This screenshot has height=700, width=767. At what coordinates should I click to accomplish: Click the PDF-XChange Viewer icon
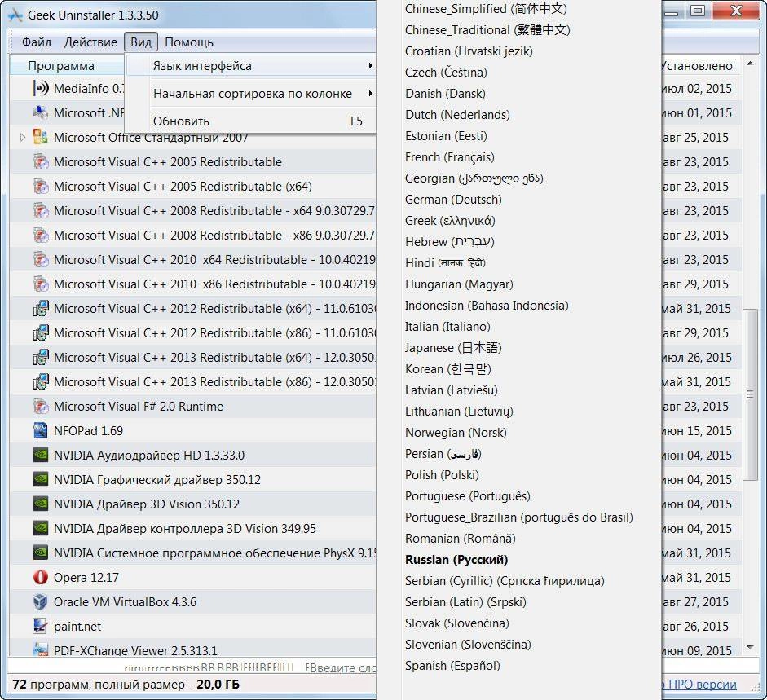[x=41, y=649]
